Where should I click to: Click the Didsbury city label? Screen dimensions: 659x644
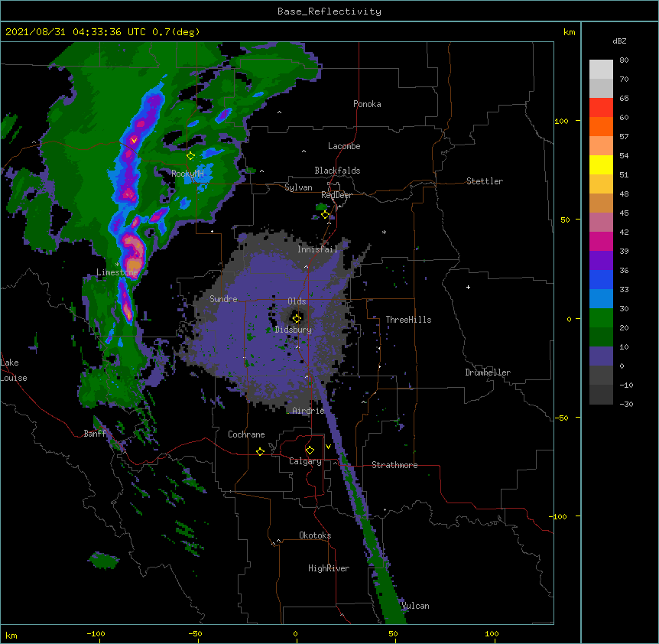tap(294, 330)
